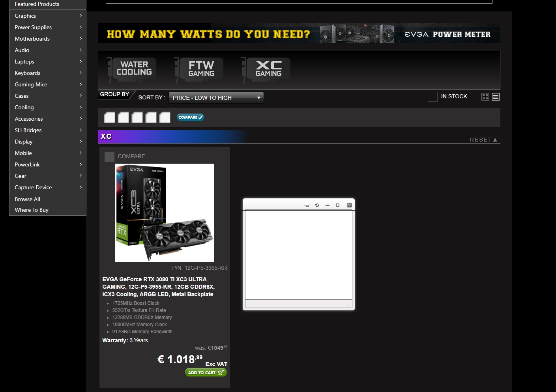
Task: Add the RTX 3080 Ti to cart
Action: (206, 372)
